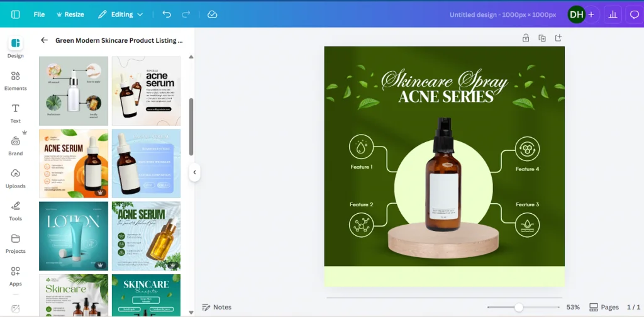Open the Pages grid view
The height and width of the screenshot is (317, 644).
pyautogui.click(x=604, y=307)
